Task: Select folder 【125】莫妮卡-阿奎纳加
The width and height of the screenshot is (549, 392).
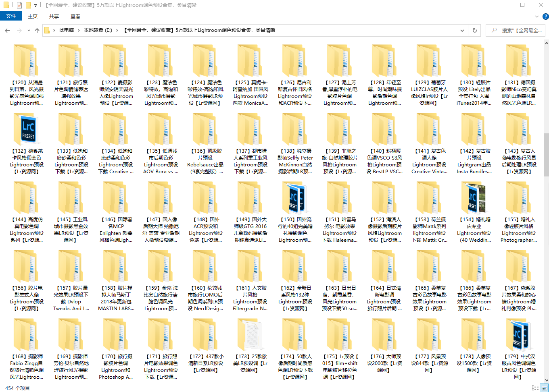Action: click(250, 75)
